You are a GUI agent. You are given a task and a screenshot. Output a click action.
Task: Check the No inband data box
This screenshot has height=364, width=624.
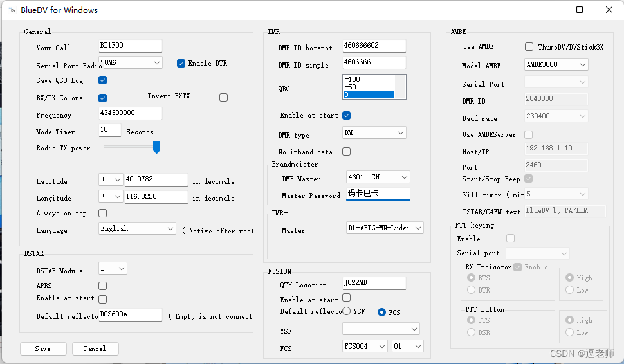(347, 152)
